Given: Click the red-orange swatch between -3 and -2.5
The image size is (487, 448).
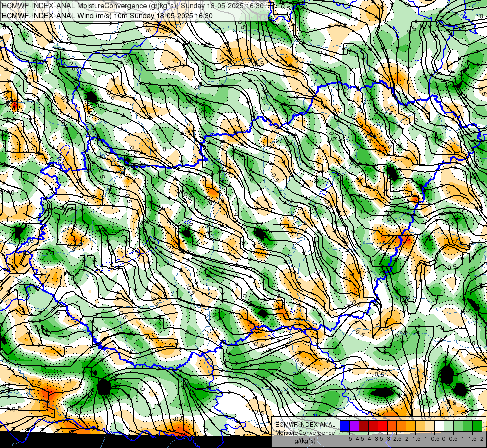Looking at the screenshot, I should click(x=392, y=426).
